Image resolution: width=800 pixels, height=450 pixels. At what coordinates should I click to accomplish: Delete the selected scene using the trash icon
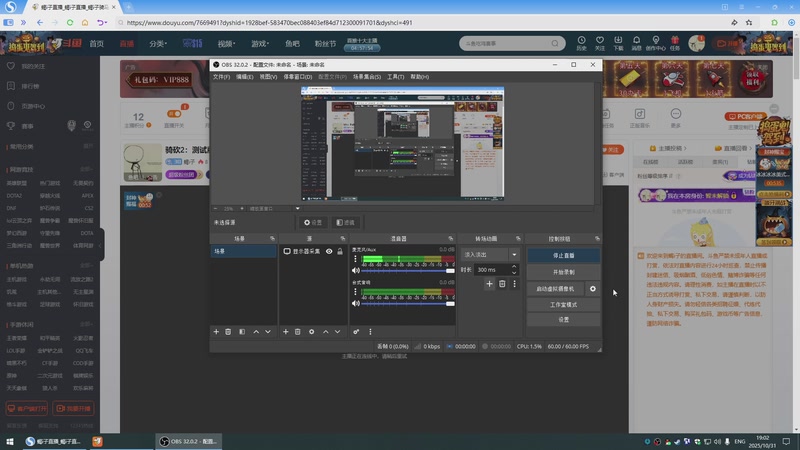(x=228, y=331)
